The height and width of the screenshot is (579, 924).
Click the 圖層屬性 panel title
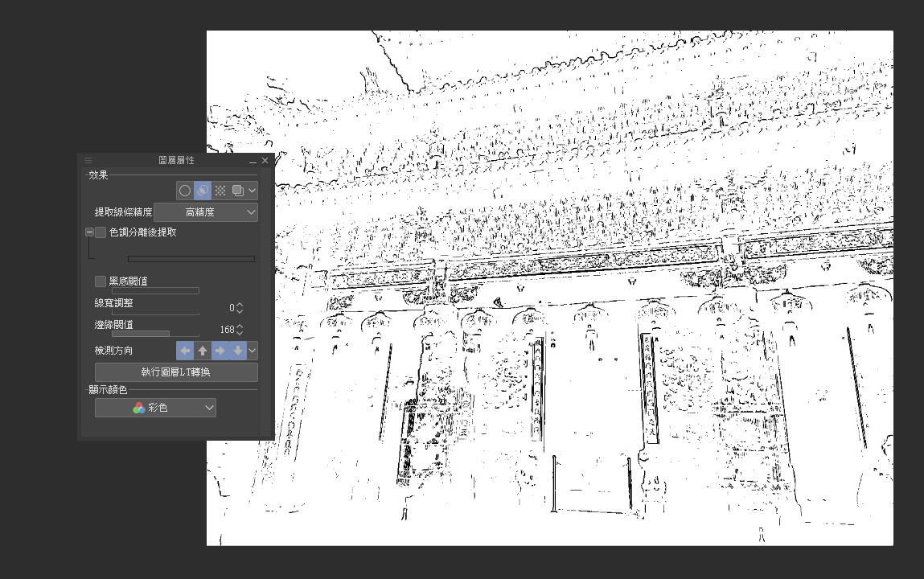click(x=176, y=160)
